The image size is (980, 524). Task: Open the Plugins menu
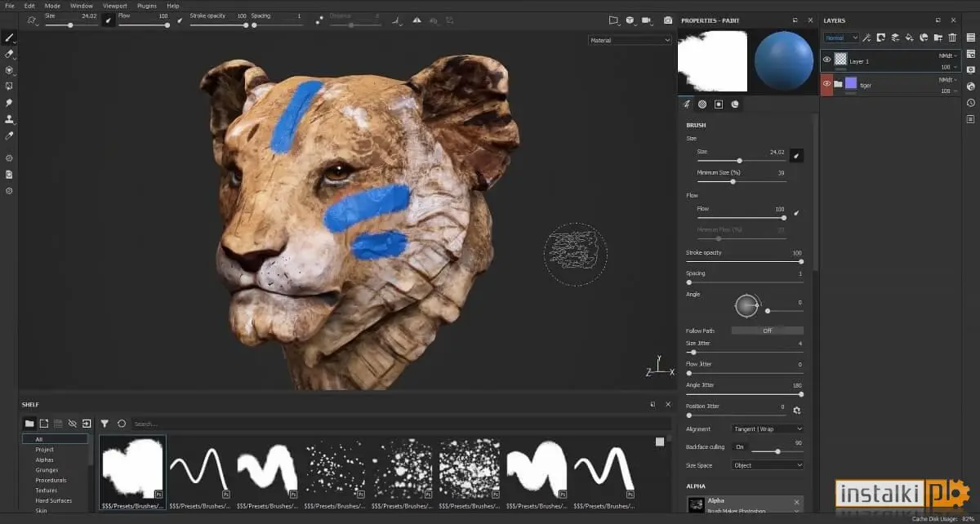[x=147, y=6]
